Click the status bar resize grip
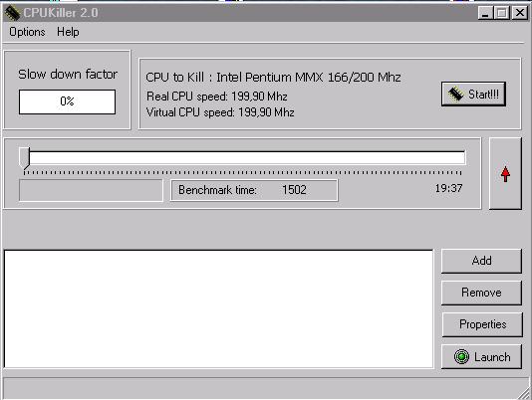Image resolution: width=532 pixels, height=400 pixels. click(x=524, y=393)
